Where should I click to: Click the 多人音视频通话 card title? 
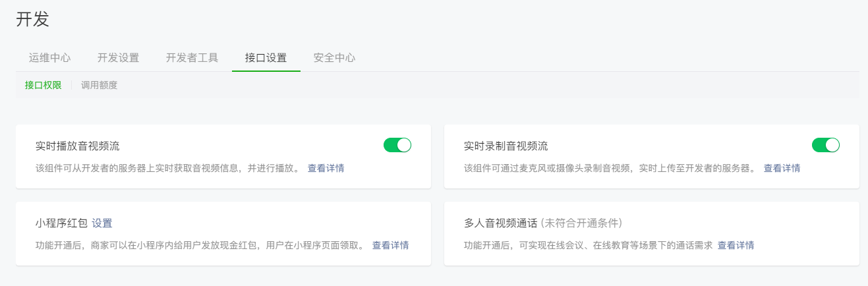pos(501,223)
